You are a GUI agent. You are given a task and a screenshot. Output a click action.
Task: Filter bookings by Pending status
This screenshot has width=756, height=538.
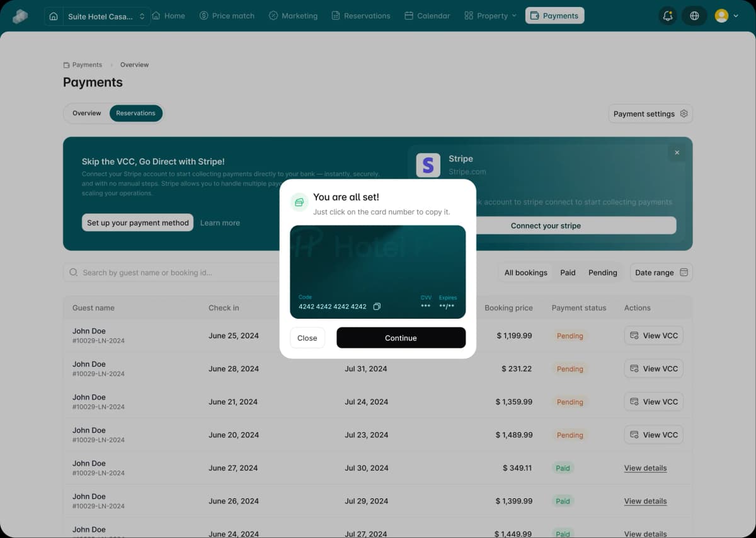[602, 273]
